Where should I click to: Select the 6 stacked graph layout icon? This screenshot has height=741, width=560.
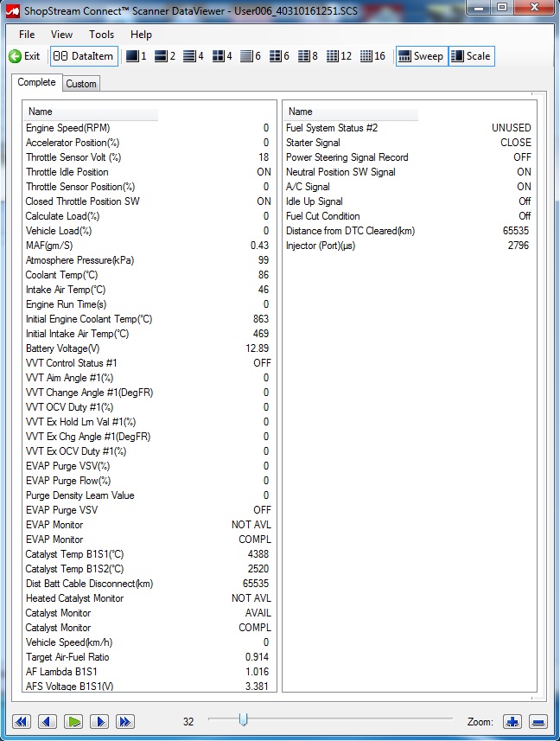tap(251, 56)
